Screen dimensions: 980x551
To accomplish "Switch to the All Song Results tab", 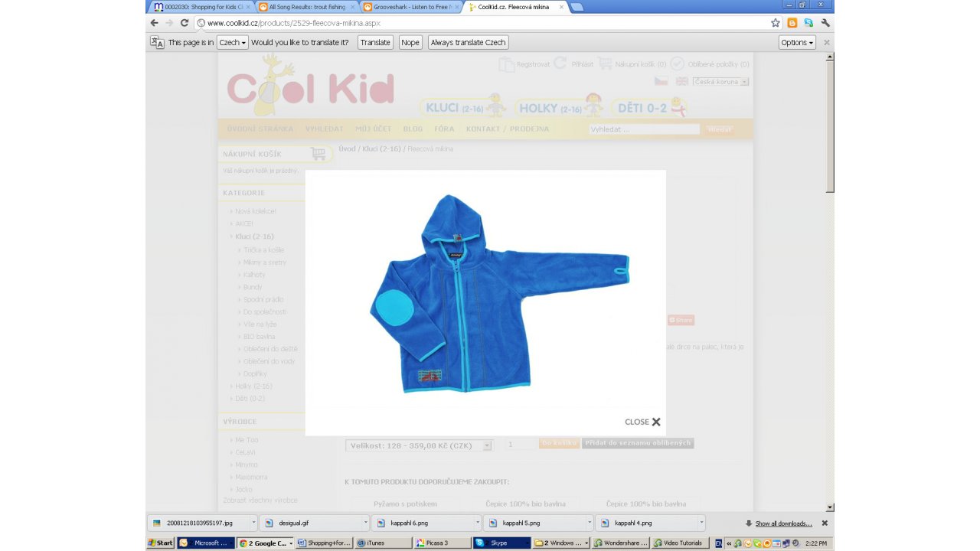I will pos(306,7).
